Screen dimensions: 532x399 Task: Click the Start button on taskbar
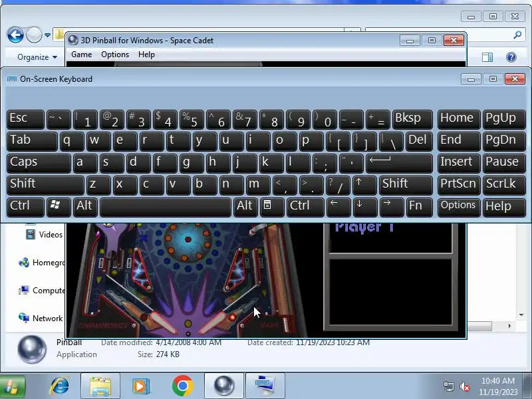[12, 386]
